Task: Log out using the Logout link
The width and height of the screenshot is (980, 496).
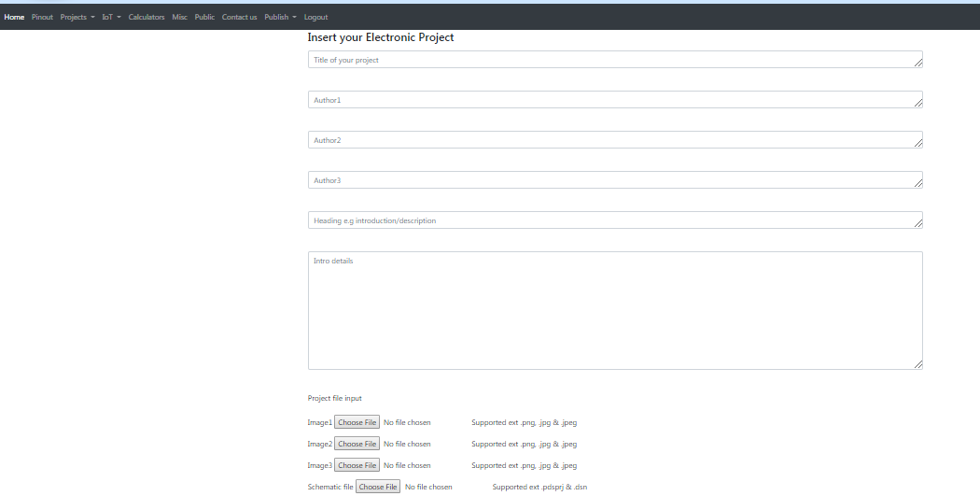Action: tap(315, 17)
